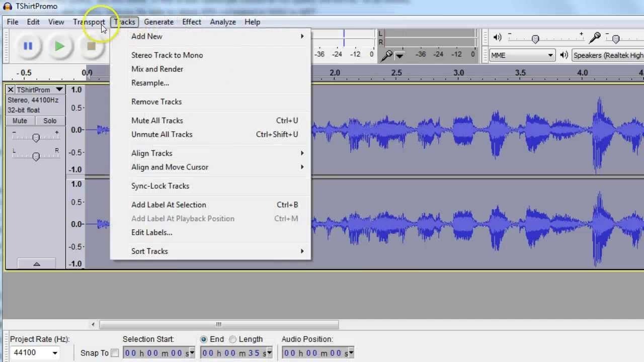
Task: Expand the Add New submenu
Action: point(211,36)
